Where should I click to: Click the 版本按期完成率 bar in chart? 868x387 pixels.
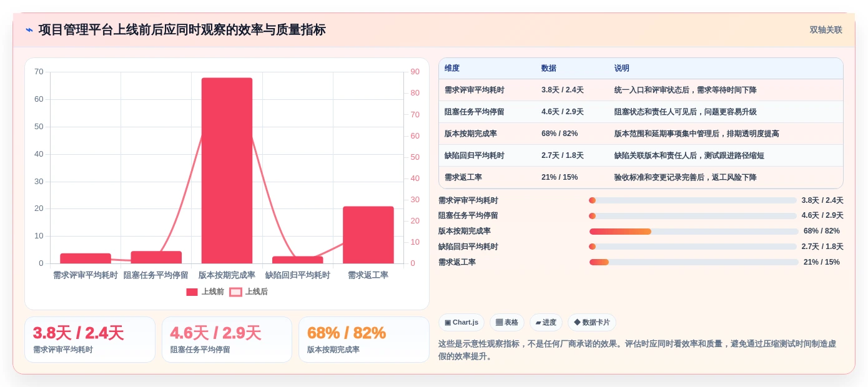(227, 170)
